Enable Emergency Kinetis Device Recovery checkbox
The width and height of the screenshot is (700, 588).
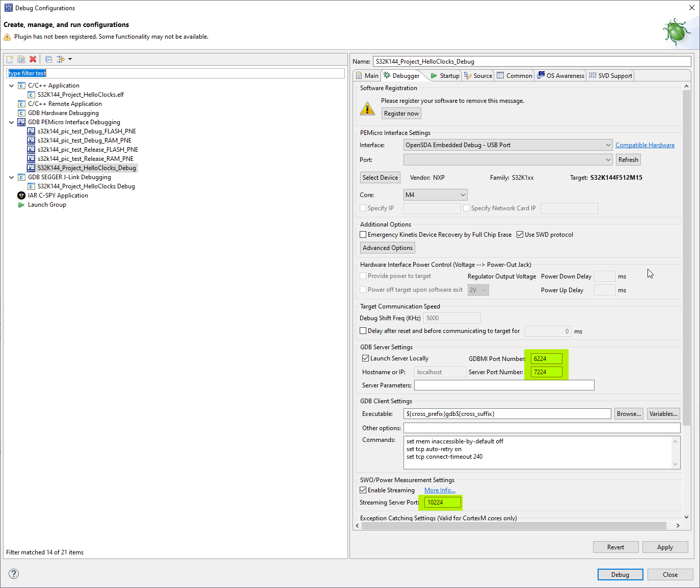[363, 235]
